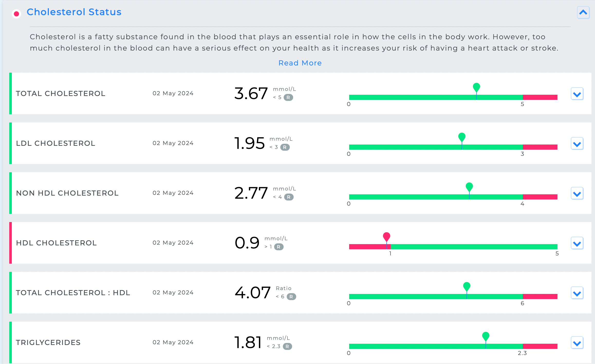This screenshot has width=595, height=364.
Task: Click the R badge on Total Cholesterol : HDL ratio
Action: [x=291, y=297]
